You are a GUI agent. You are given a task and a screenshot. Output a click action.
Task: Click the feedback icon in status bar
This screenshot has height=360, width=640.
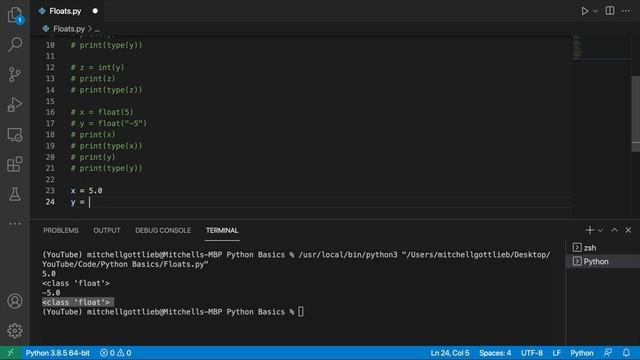[608, 353]
